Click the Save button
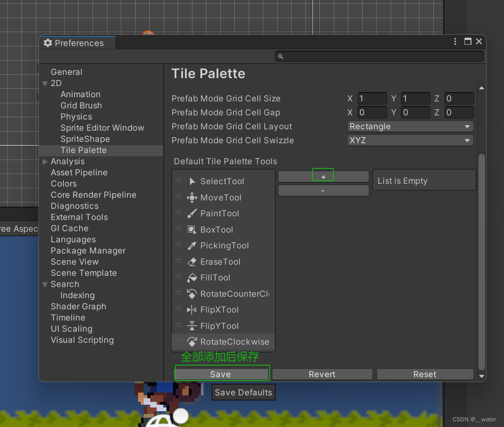The image size is (504, 427). 222,374
